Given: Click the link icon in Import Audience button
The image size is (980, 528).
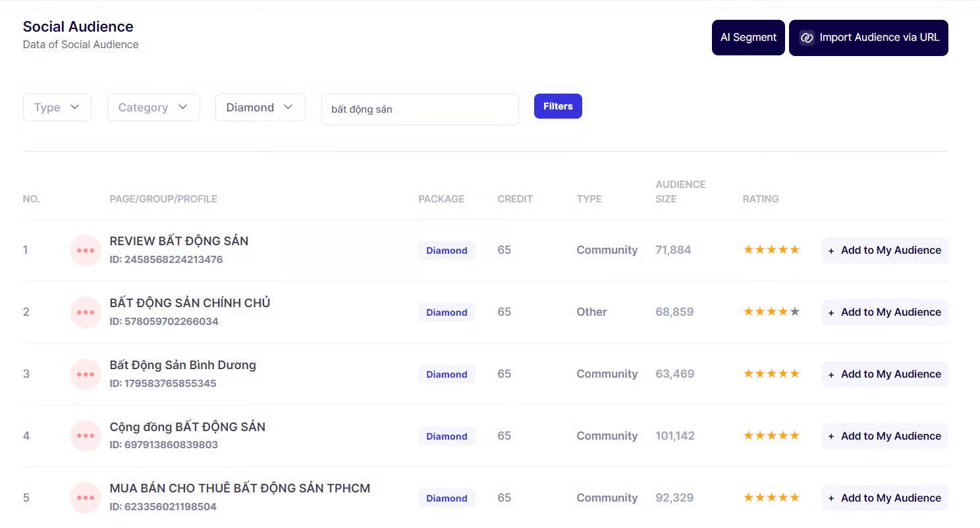Looking at the screenshot, I should [x=807, y=38].
